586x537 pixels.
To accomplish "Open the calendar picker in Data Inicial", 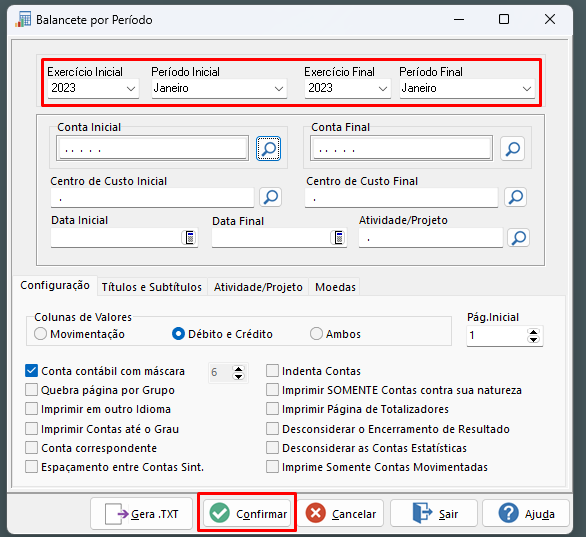I will tap(189, 237).
